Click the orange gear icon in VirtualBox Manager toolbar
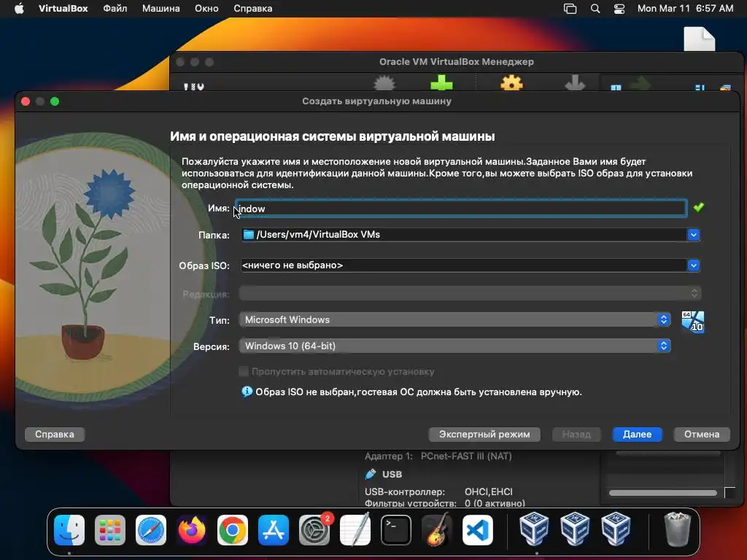Image resolution: width=747 pixels, height=560 pixels. tap(511, 83)
